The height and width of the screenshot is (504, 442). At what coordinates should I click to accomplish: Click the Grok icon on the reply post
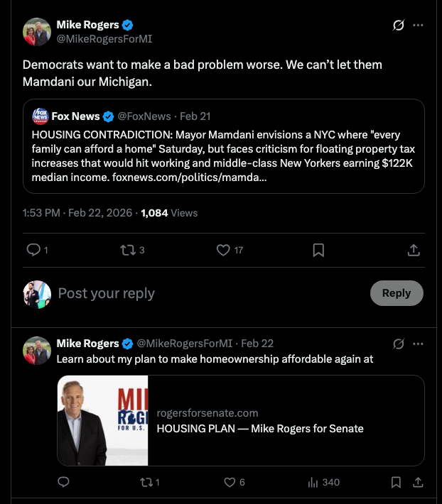pos(399,344)
